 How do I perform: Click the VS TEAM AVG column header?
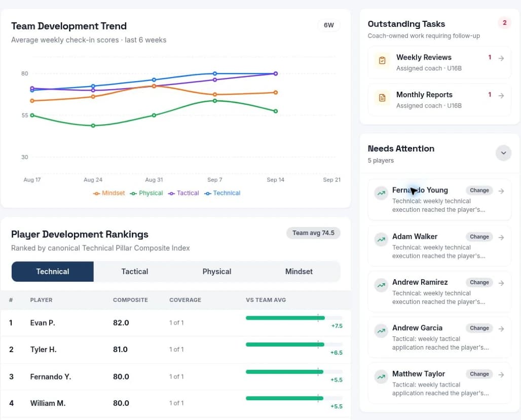266,300
